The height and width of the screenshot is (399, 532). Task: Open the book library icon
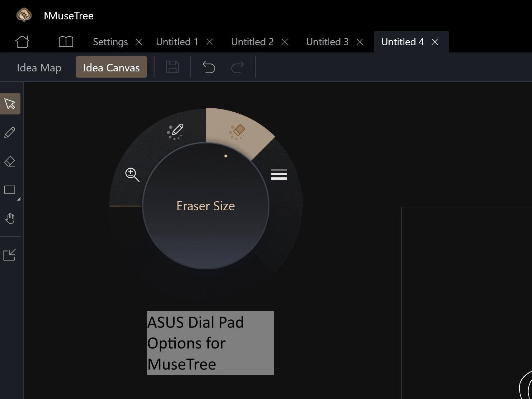point(66,42)
